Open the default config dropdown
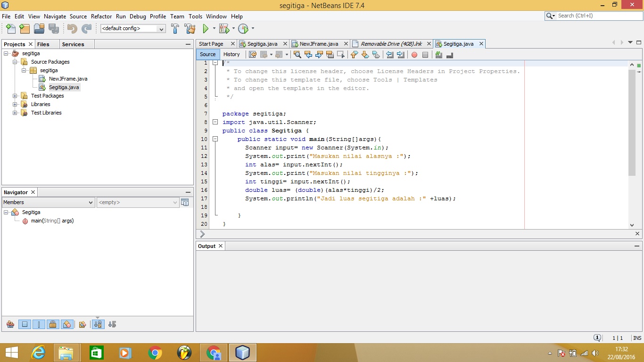 [133, 29]
